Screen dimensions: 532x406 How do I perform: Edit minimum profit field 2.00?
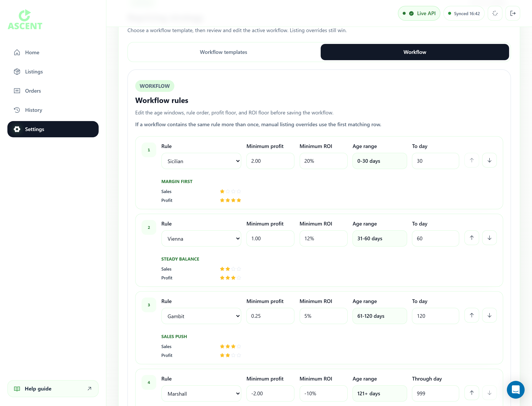pos(270,161)
